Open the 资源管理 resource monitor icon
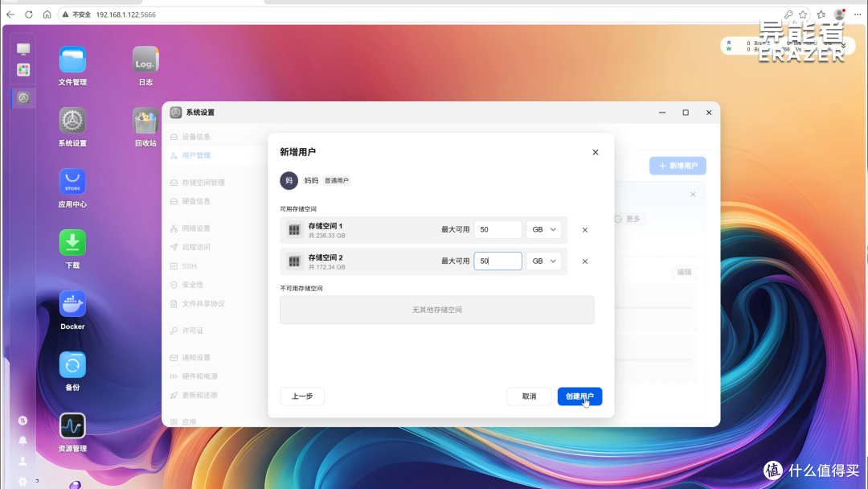The height and width of the screenshot is (489, 868). pos(72,426)
